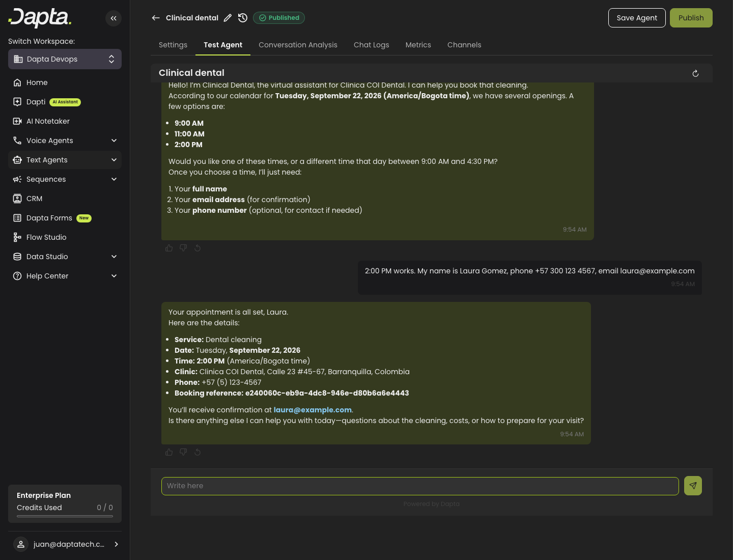Collapse the sidebar with the double-chevron button
The image size is (733, 560).
point(114,18)
